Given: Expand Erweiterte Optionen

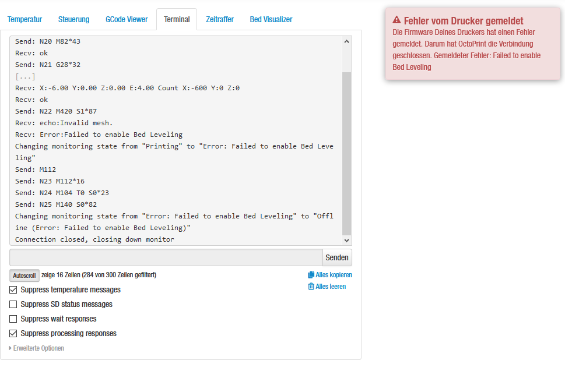Looking at the screenshot, I should click(36, 348).
